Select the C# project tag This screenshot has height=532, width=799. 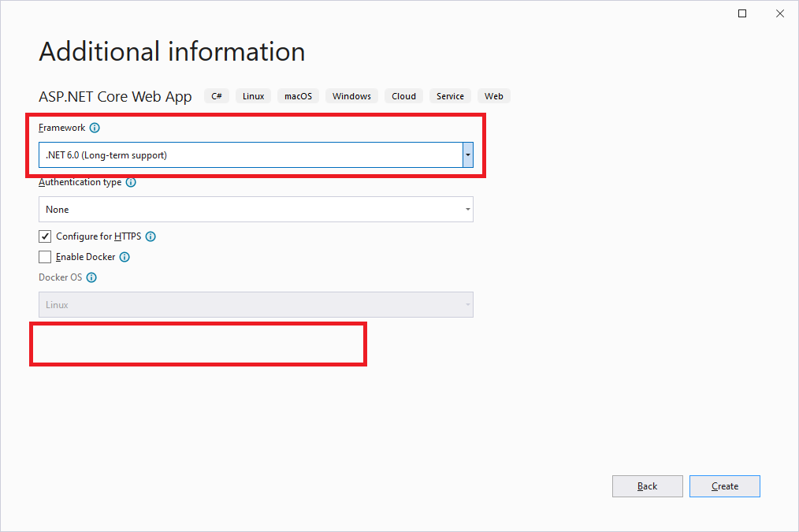[216, 95]
